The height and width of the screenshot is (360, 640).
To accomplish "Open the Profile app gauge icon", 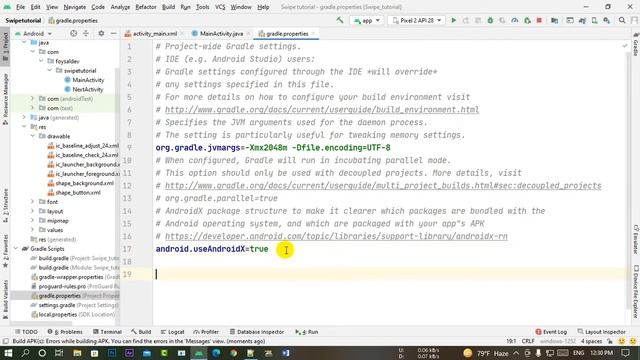I will point(515,20).
